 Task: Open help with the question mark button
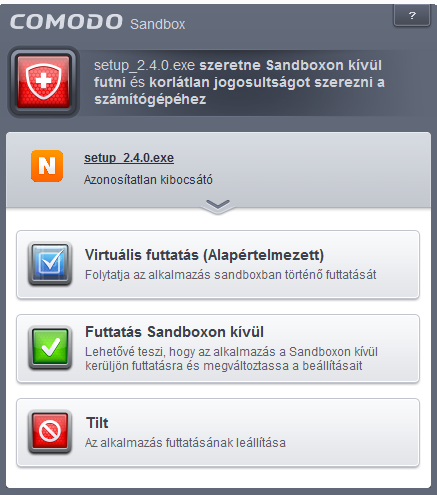point(412,15)
